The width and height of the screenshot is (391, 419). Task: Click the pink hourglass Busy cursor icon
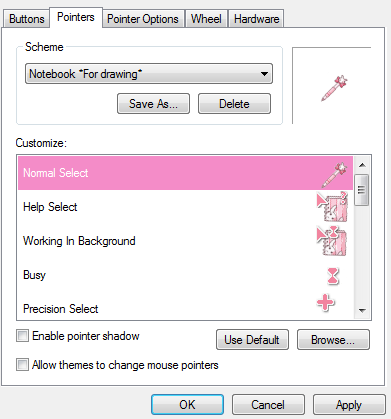point(333,276)
